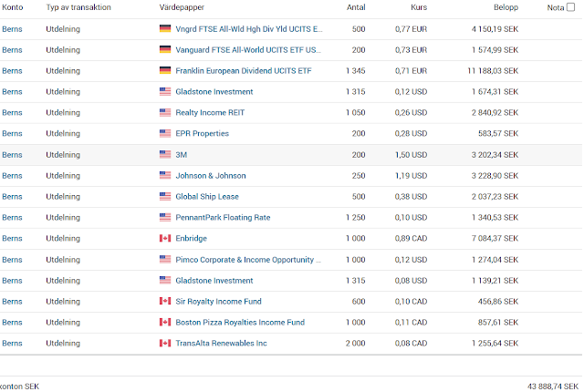Click the US flag beside EPR Properties
This screenshot has width=584, height=392.
165,133
